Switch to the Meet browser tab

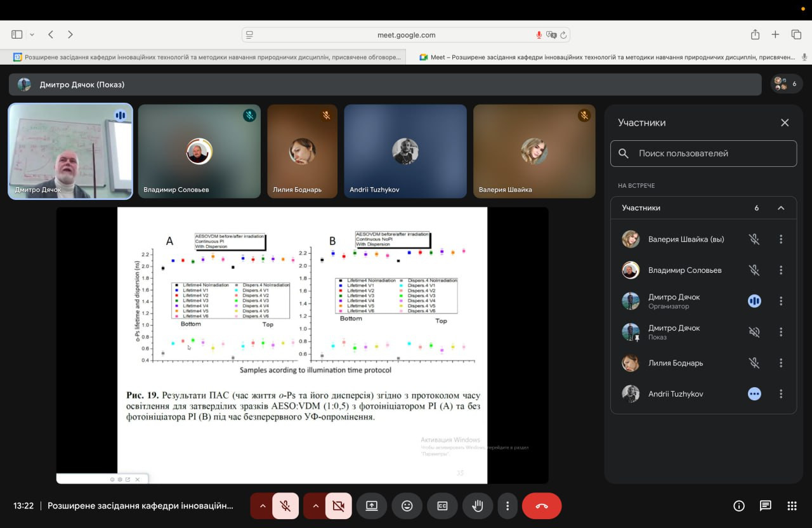pyautogui.click(x=608, y=57)
